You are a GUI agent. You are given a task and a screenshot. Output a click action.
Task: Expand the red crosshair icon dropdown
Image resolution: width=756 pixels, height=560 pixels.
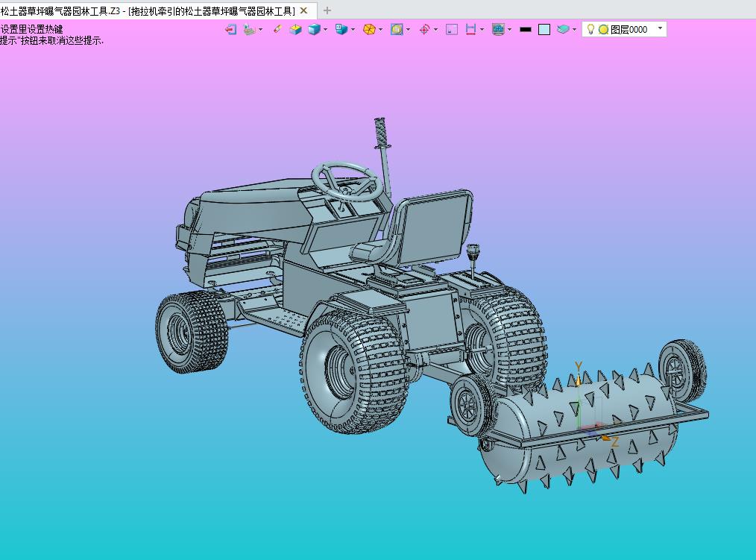tap(436, 29)
